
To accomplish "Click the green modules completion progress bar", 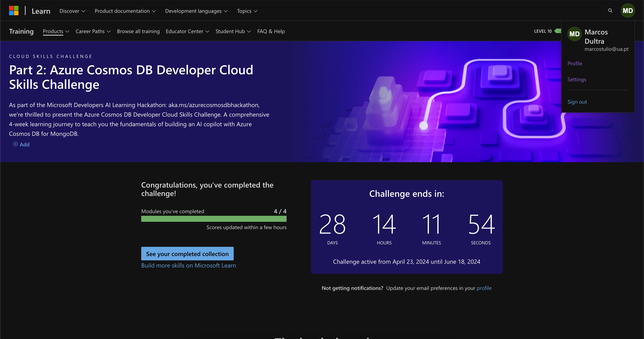I will [x=214, y=219].
